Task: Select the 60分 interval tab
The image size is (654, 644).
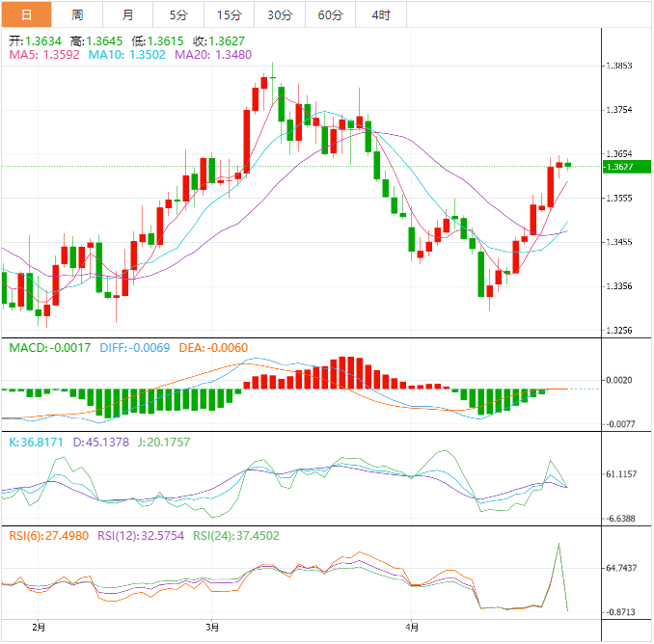Action: point(330,14)
